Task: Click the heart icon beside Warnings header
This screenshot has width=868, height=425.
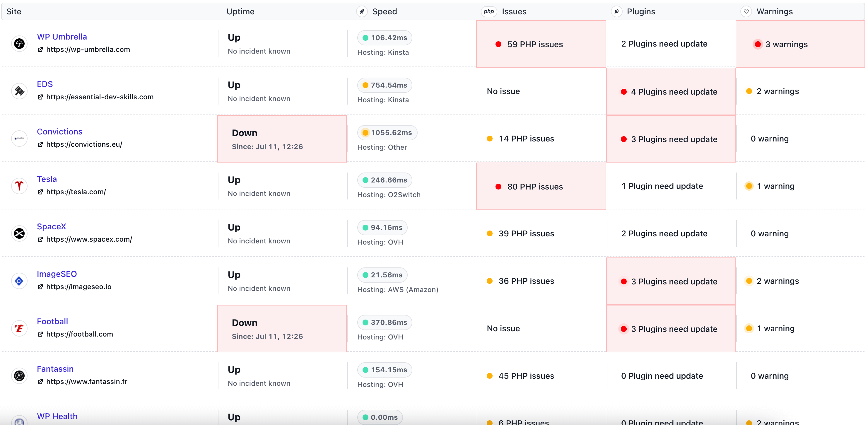Action: (x=746, y=11)
